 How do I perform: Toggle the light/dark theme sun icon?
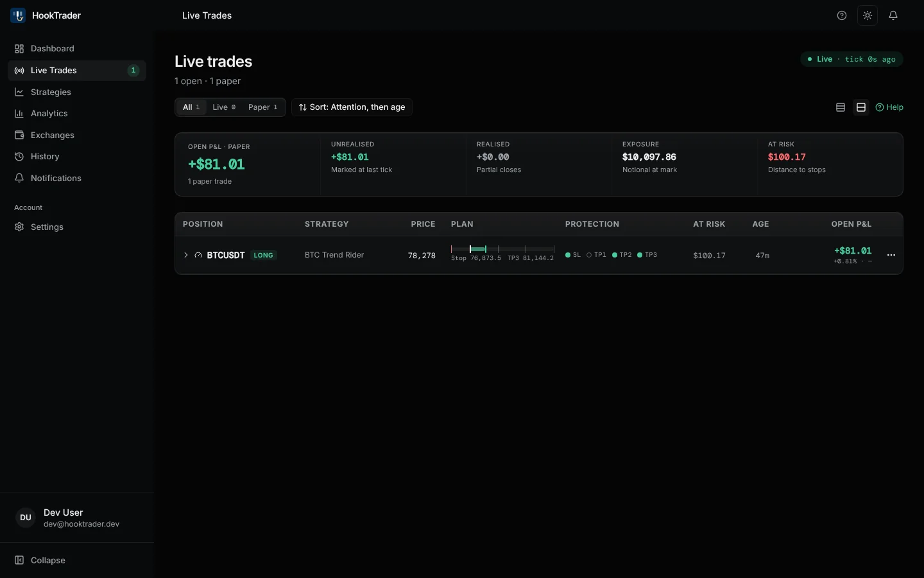(868, 15)
